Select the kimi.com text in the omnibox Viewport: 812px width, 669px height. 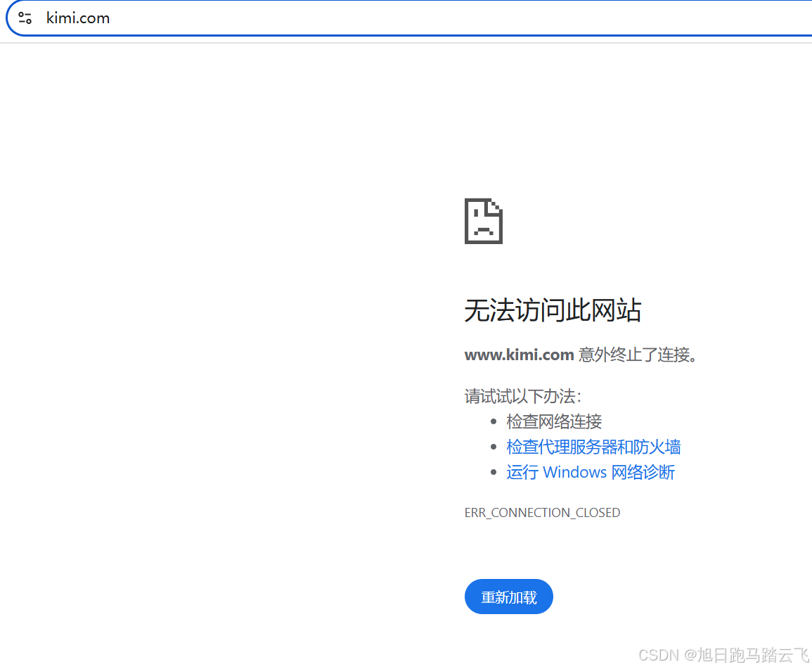click(x=77, y=18)
